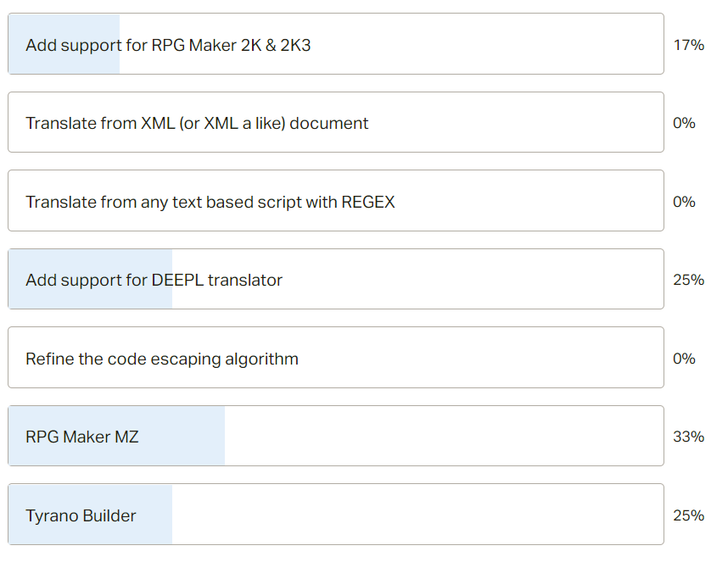728x568 pixels.
Task: Click the blue progress fill of Tyrano Builder
Action: point(91,515)
